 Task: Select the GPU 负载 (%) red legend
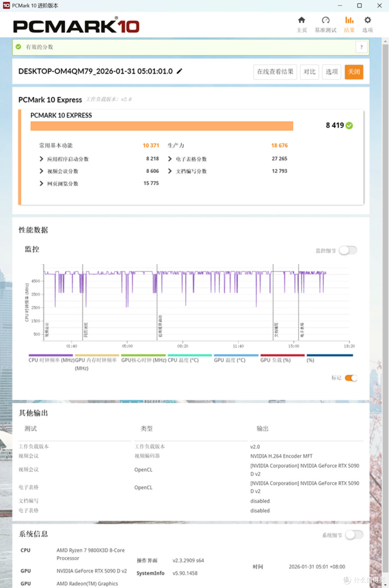[283, 355]
